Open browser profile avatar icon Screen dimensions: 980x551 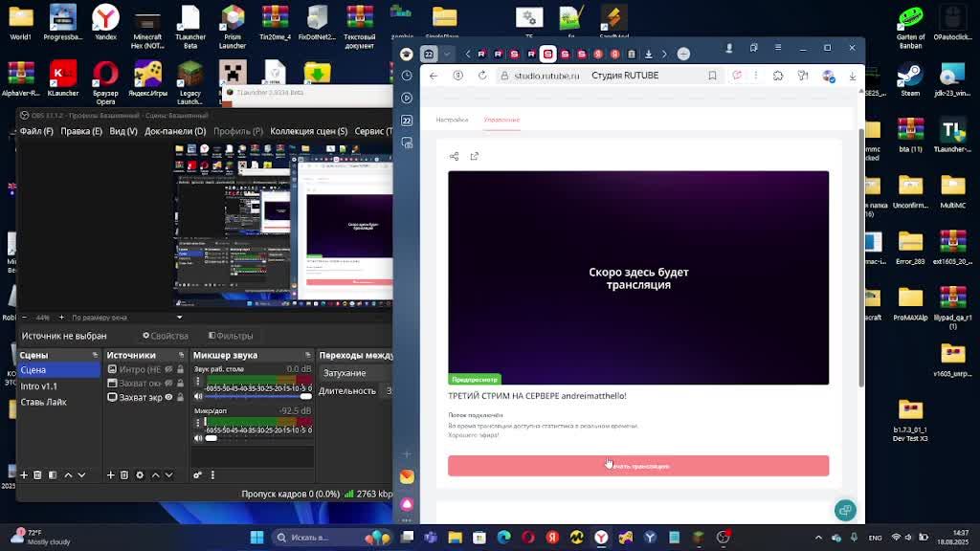point(728,48)
